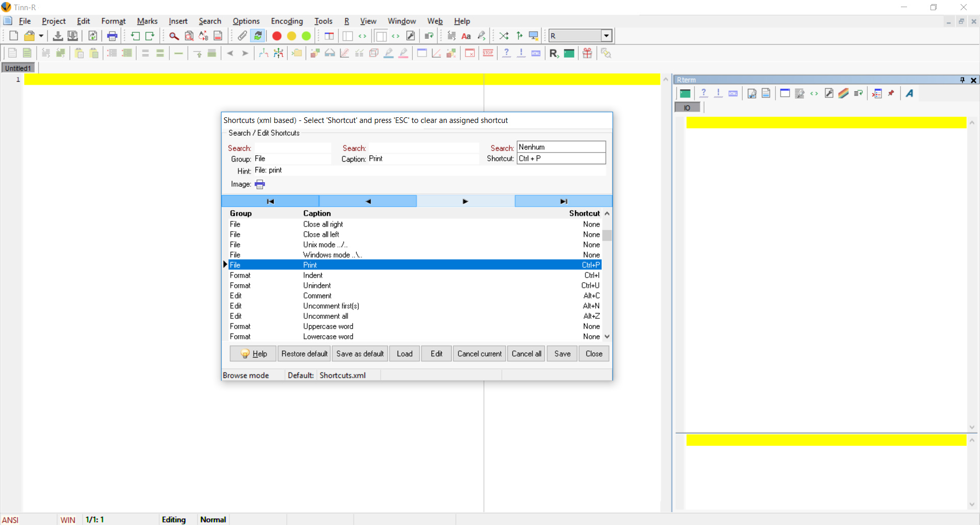Click Cancel all button
Image resolution: width=980 pixels, height=525 pixels.
coord(526,354)
